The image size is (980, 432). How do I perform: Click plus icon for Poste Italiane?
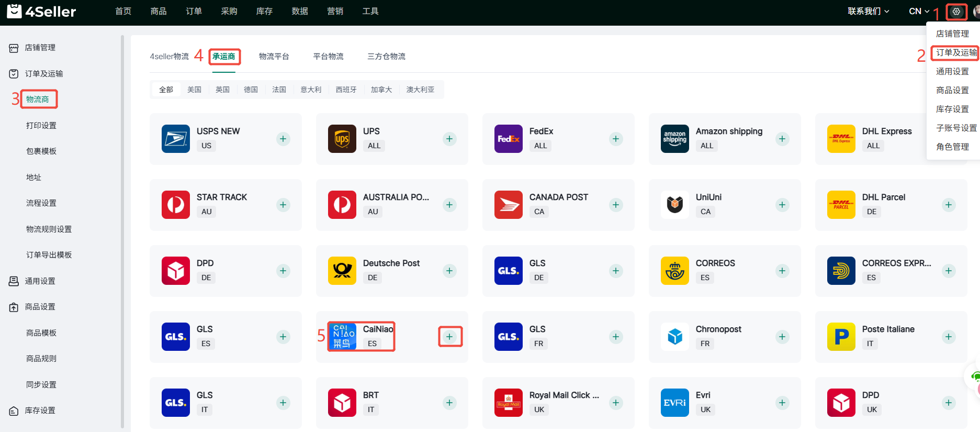point(949,337)
